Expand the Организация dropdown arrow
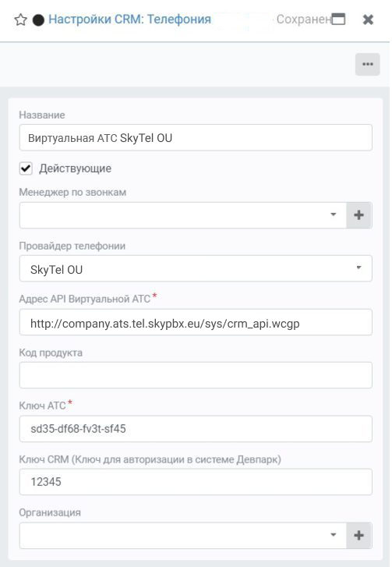Screen dimensions: 392x567 pyautogui.click(x=334, y=535)
